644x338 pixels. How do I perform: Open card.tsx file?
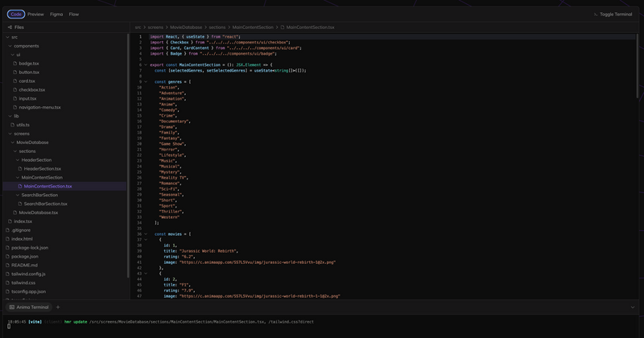pyautogui.click(x=27, y=81)
